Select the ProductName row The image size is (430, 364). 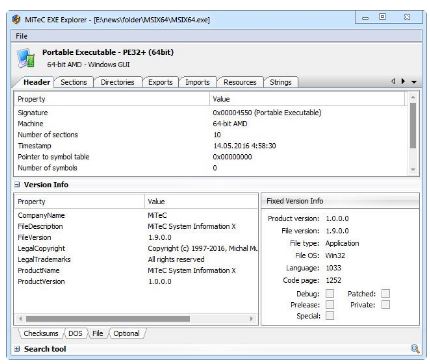pyautogui.click(x=136, y=270)
